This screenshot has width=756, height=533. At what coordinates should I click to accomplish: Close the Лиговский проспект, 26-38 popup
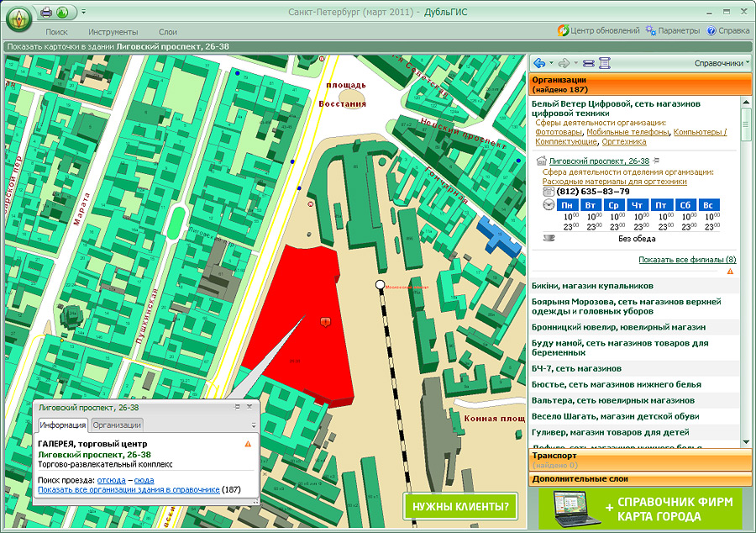pyautogui.click(x=249, y=407)
